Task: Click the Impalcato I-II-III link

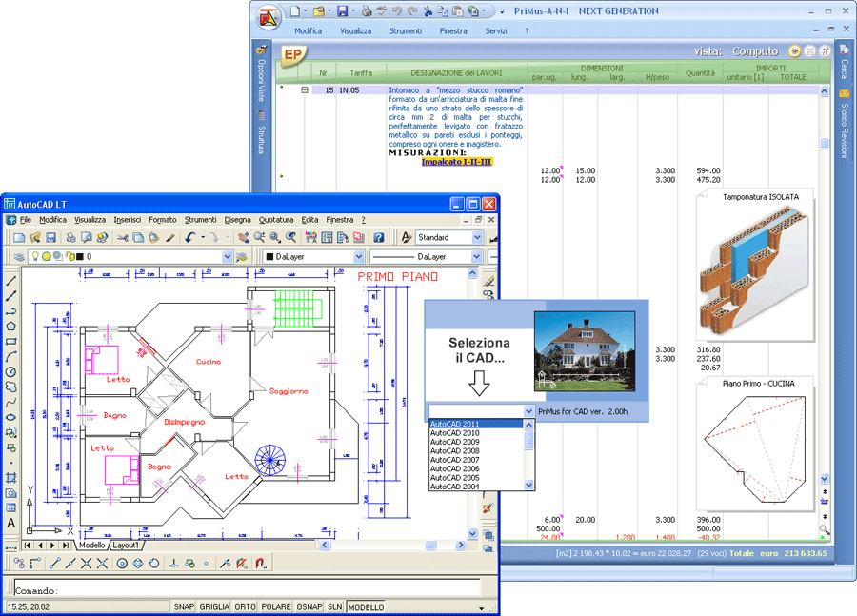Action: click(457, 162)
